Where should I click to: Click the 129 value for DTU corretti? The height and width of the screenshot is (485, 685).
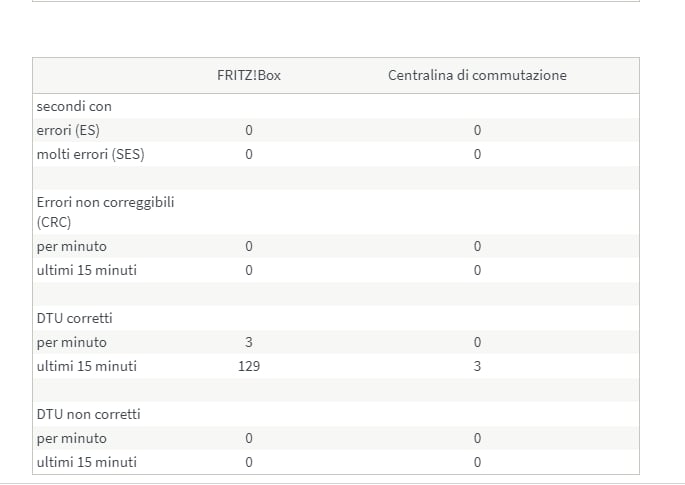[249, 366]
